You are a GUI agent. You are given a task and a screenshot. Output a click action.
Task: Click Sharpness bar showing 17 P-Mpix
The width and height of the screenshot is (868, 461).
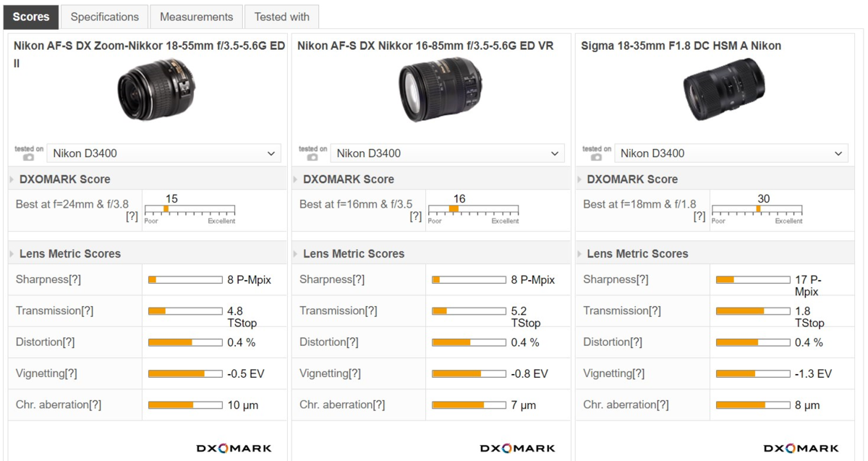pyautogui.click(x=753, y=279)
